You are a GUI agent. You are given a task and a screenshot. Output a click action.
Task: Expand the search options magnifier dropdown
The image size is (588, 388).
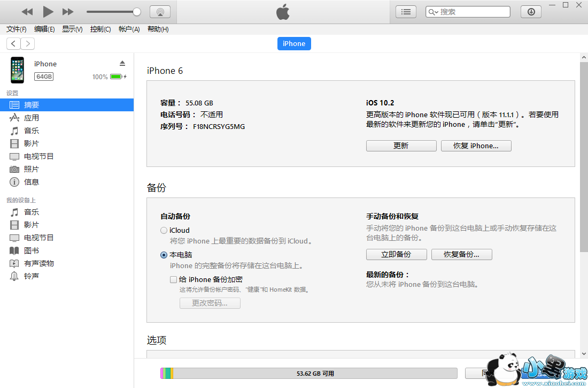(x=433, y=12)
